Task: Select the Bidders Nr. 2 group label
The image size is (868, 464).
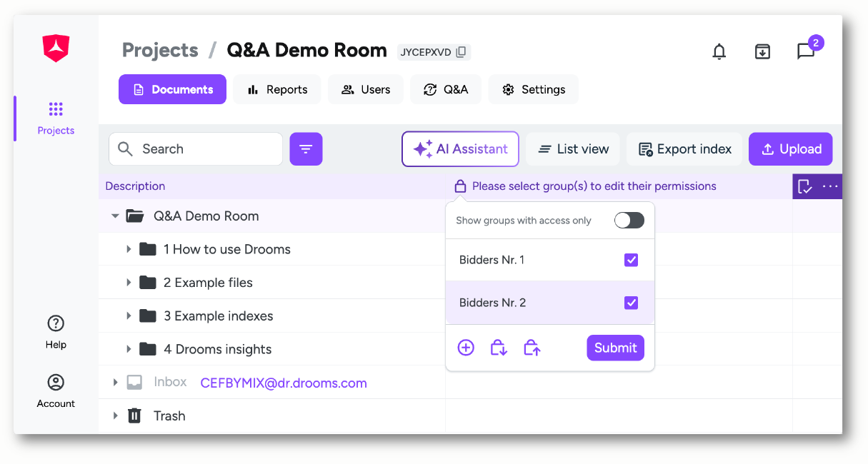Action: (x=492, y=303)
